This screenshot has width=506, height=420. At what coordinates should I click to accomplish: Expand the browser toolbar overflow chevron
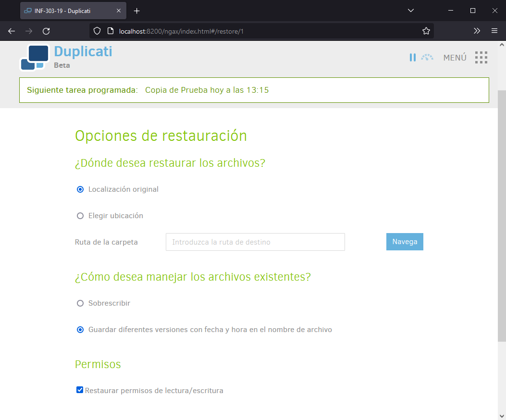477,31
